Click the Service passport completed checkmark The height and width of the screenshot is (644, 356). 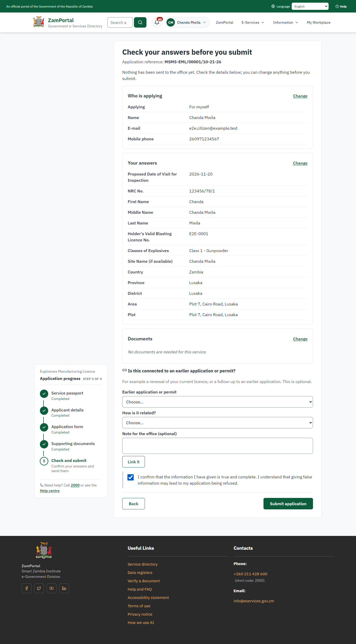tap(44, 394)
